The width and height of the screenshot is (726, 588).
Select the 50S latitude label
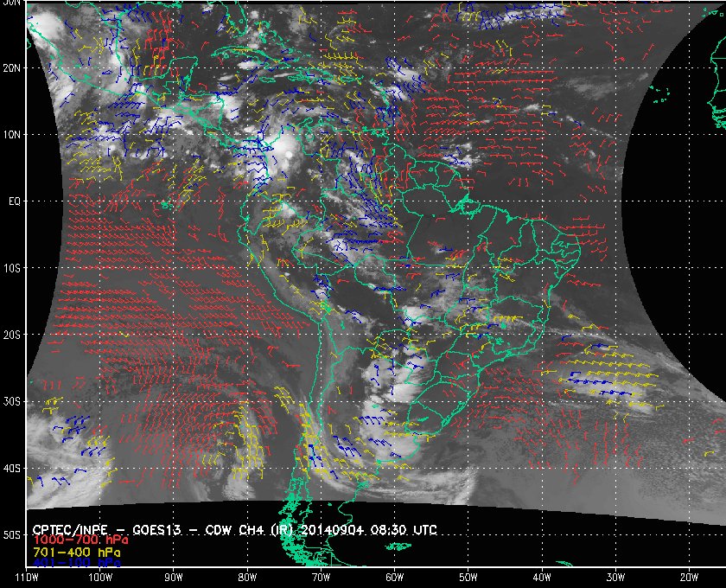click(x=11, y=535)
